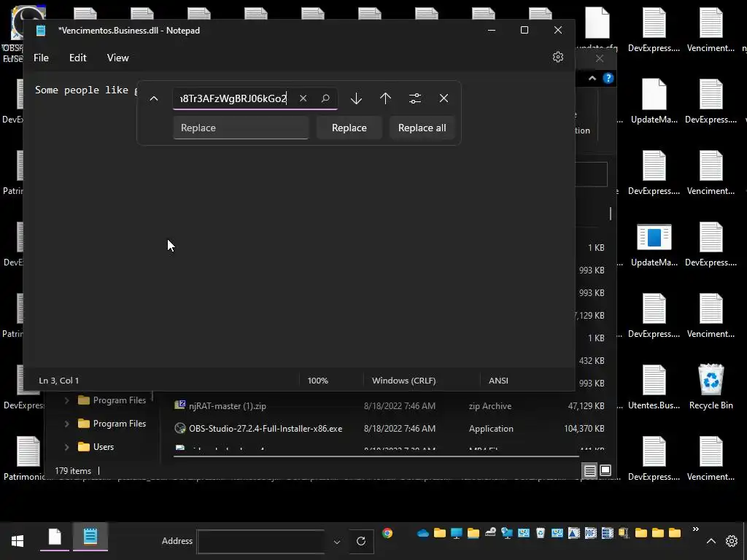Open the View menu in Notepad
747x560 pixels.
click(117, 58)
